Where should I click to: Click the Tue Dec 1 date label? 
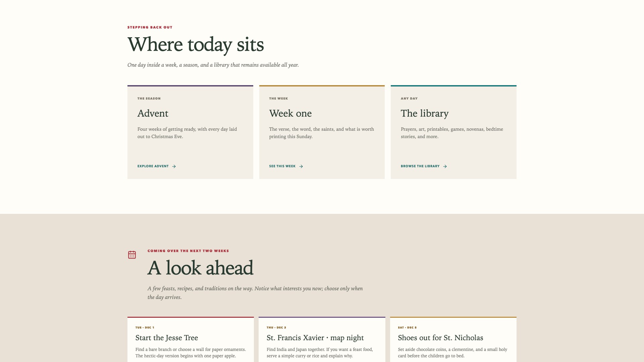pos(145,327)
